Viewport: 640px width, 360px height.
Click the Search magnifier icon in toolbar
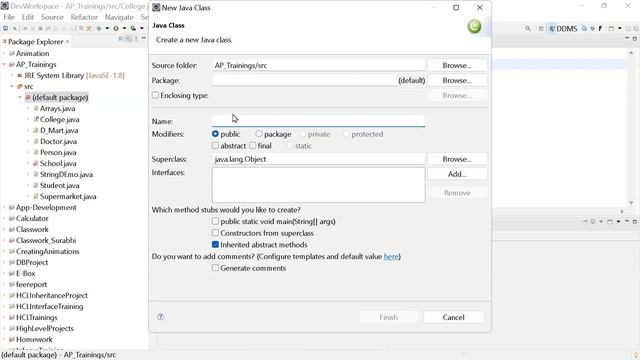[528, 29]
